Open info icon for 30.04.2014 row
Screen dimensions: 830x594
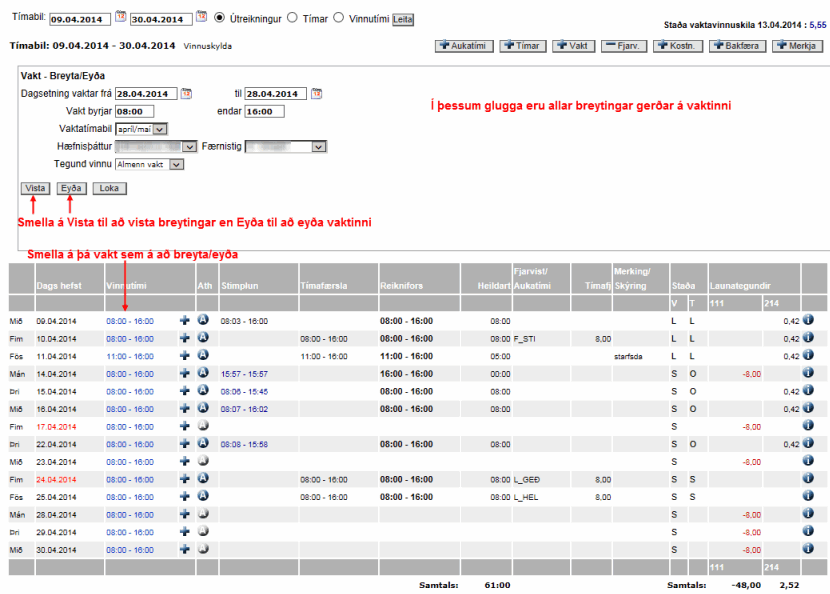point(808,548)
